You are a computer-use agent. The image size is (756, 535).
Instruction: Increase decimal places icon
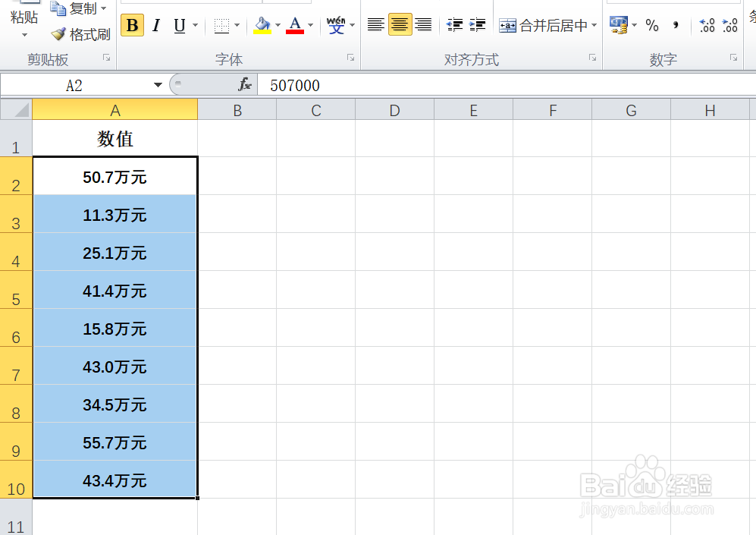coord(707,25)
